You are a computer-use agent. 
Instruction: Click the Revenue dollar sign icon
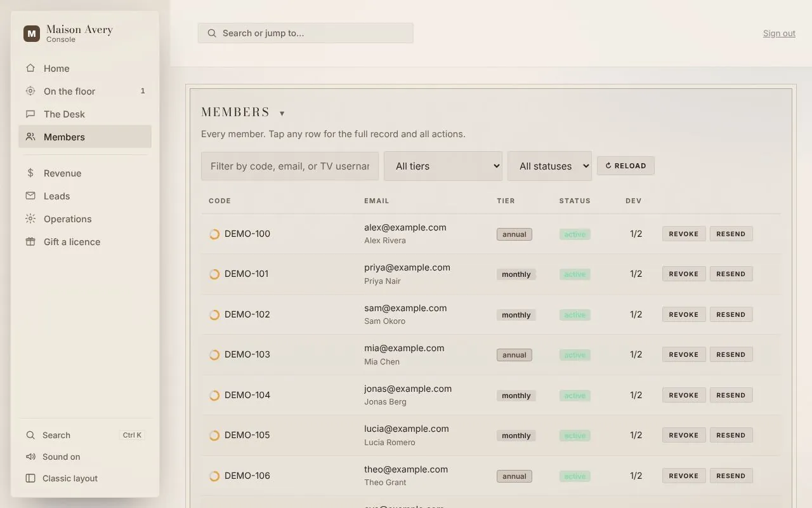30,173
